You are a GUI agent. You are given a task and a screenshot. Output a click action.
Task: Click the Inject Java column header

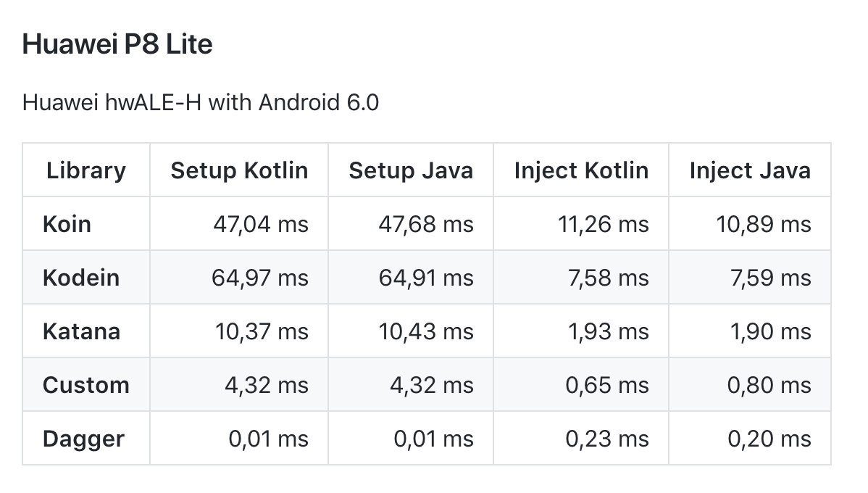(x=750, y=170)
